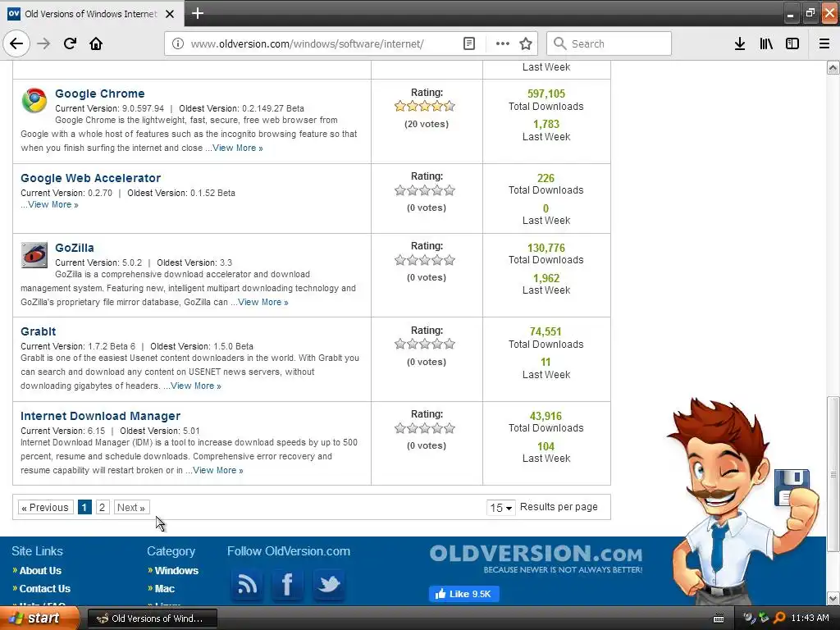Go back to the previous page
The height and width of the screenshot is (630, 840).
(x=16, y=43)
